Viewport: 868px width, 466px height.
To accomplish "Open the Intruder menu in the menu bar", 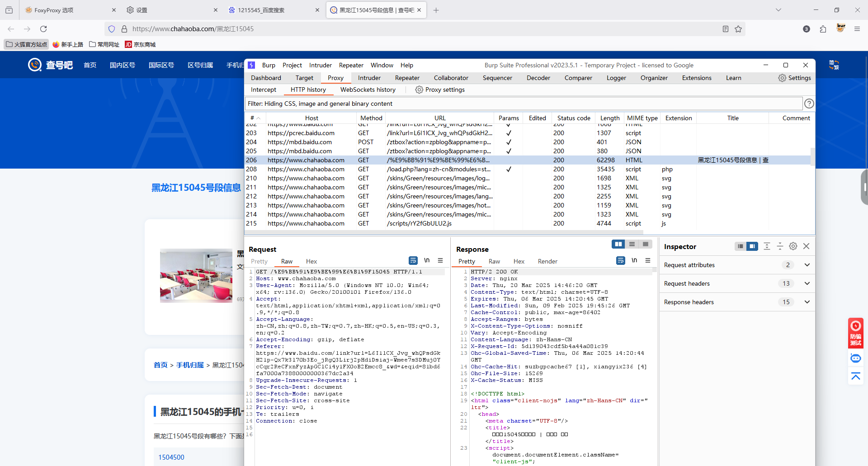I will coord(320,66).
